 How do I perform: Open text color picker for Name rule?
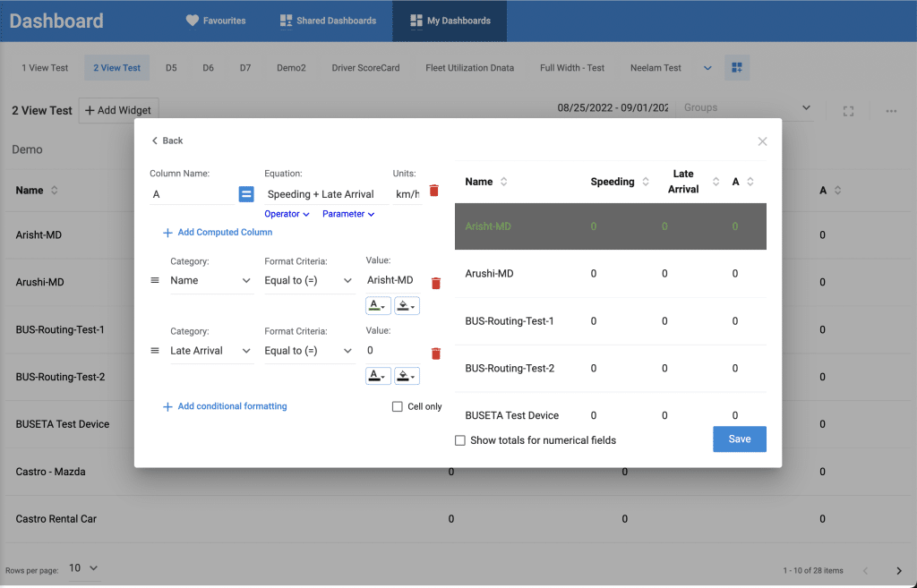click(x=378, y=306)
